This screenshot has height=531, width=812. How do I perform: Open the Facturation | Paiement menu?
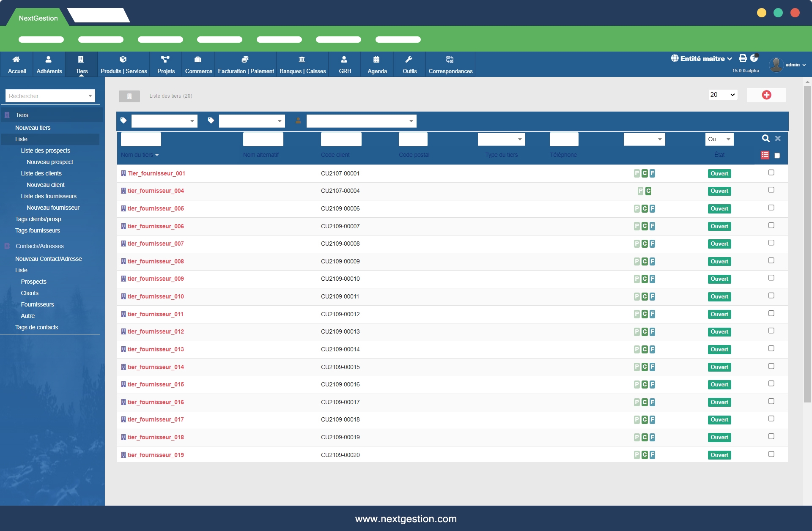tap(246, 64)
